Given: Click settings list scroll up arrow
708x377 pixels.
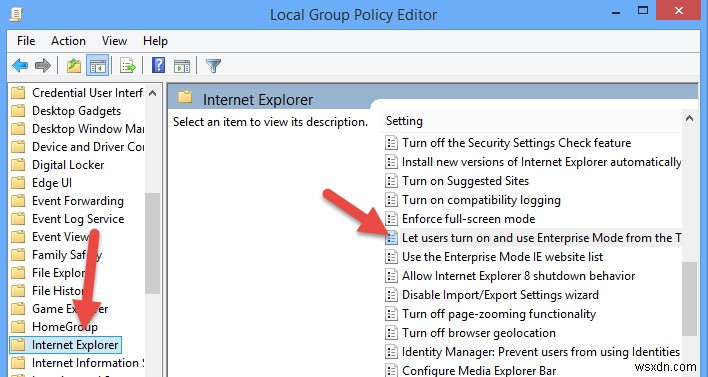Looking at the screenshot, I should pyautogui.click(x=689, y=119).
